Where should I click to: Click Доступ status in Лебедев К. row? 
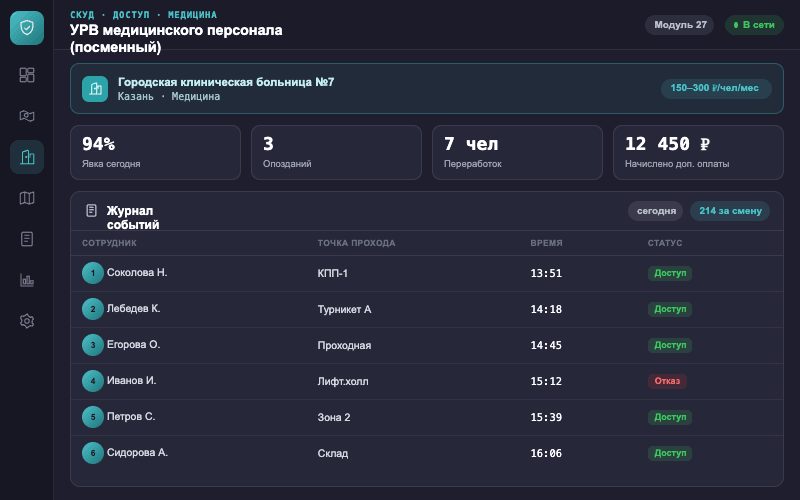coord(670,309)
